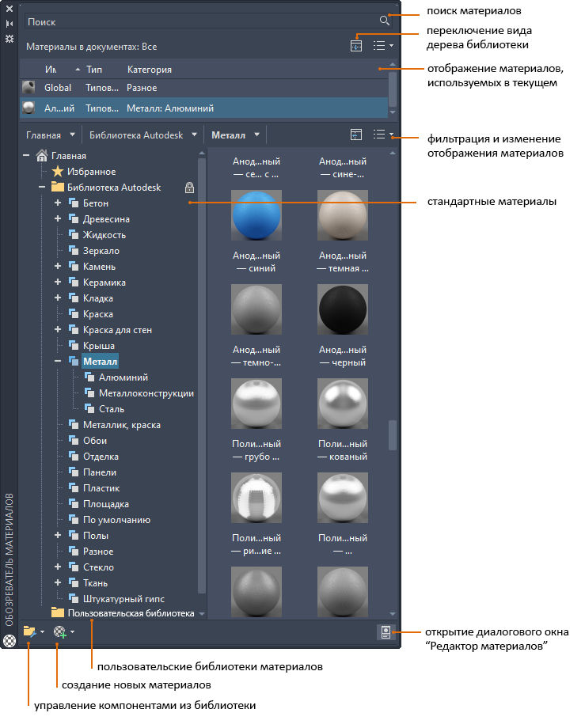Select the Пластик category
This screenshot has width=585, height=728.
(101, 488)
